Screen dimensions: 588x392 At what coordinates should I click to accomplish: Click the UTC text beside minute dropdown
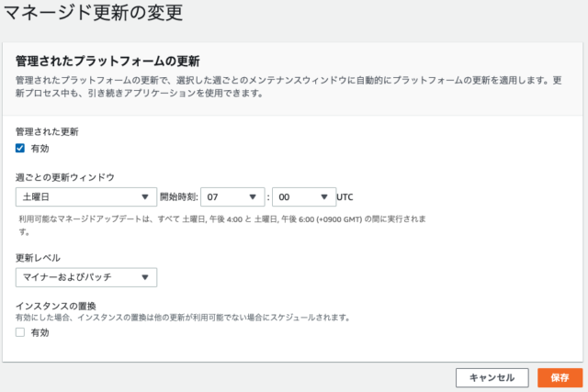pyautogui.click(x=345, y=197)
